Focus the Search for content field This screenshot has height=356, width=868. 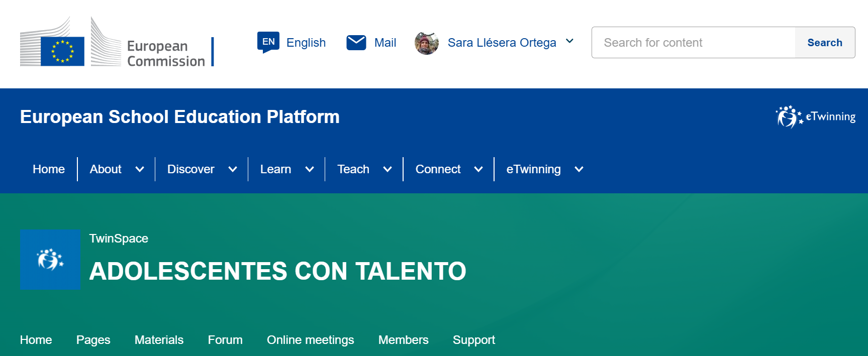pyautogui.click(x=694, y=43)
